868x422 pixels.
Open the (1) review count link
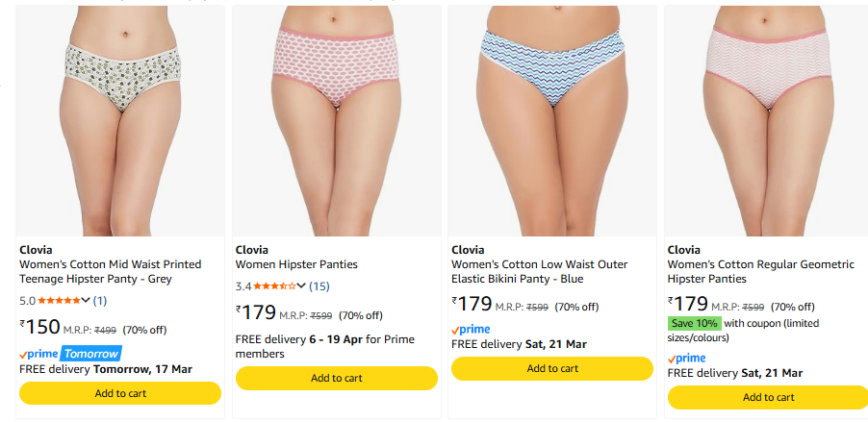pyautogui.click(x=100, y=301)
